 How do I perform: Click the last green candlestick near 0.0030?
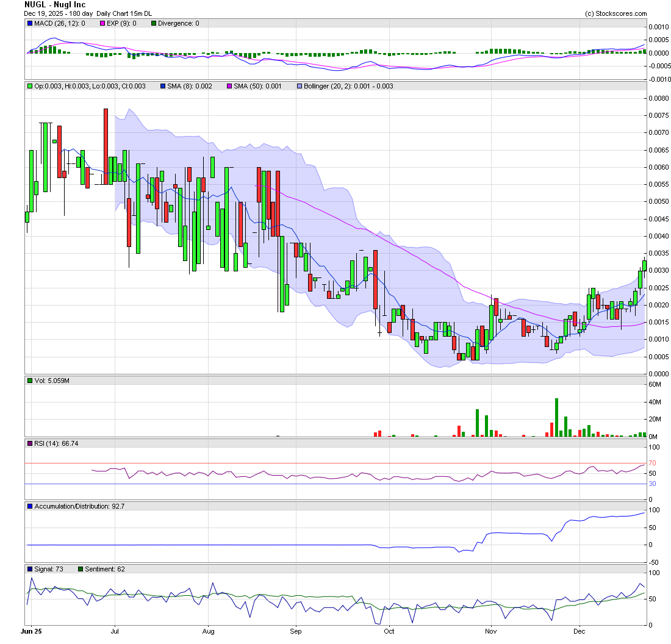point(645,266)
